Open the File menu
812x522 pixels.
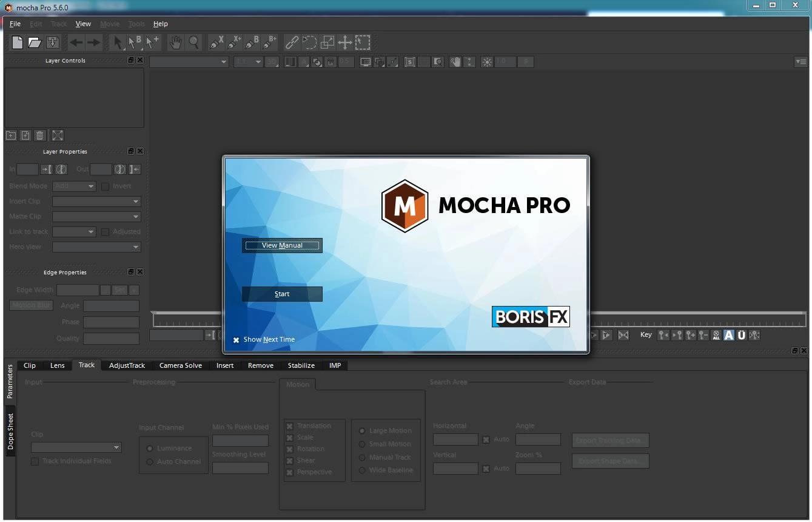pos(15,24)
